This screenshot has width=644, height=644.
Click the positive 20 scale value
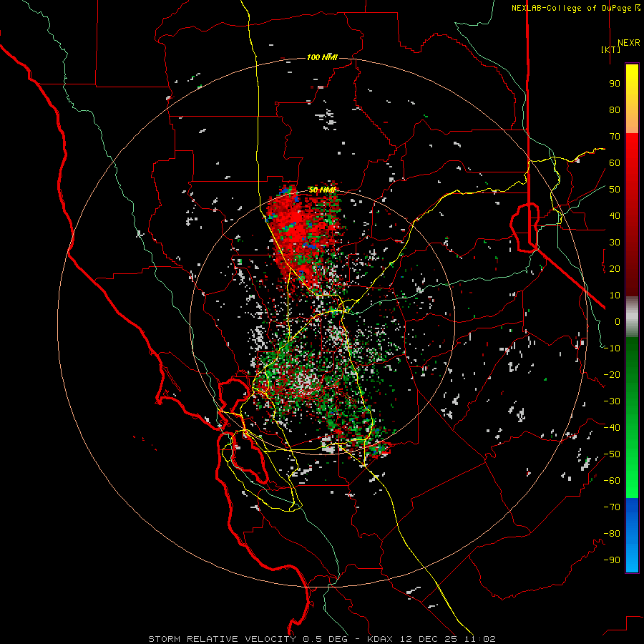point(615,269)
